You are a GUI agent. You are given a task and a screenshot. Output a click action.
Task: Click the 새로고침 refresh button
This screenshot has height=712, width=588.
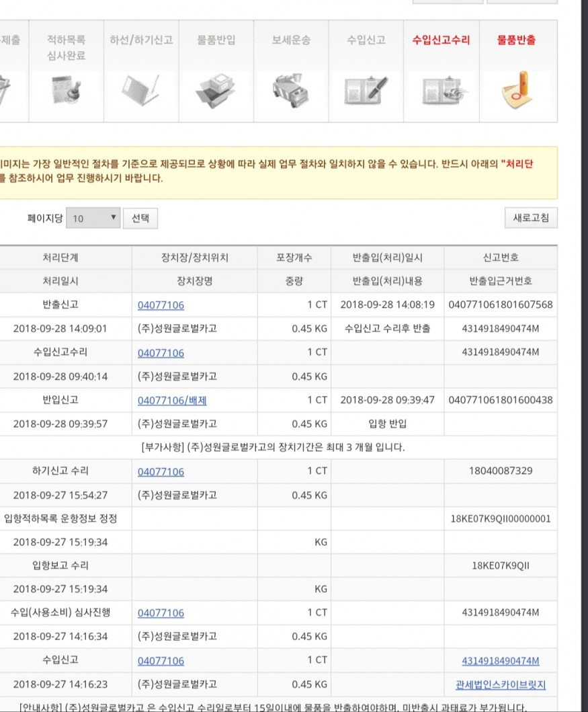pyautogui.click(x=531, y=219)
